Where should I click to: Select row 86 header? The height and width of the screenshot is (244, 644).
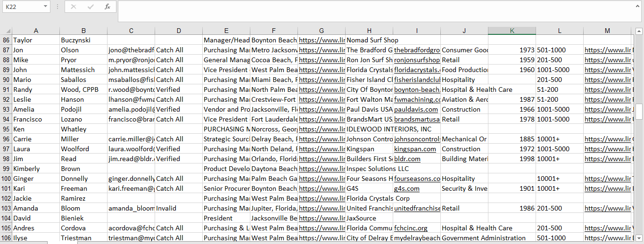pos(6,40)
